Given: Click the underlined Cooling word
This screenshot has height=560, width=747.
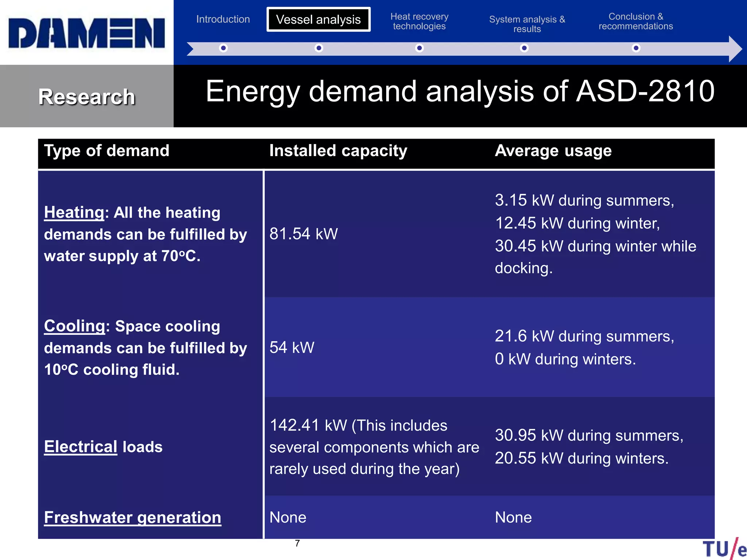Looking at the screenshot, I should click(75, 326).
